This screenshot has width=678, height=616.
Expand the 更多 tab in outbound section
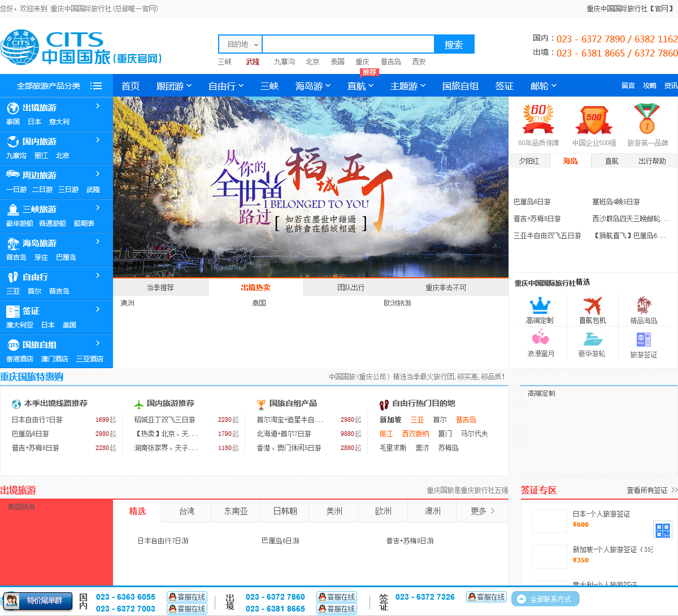click(x=483, y=511)
